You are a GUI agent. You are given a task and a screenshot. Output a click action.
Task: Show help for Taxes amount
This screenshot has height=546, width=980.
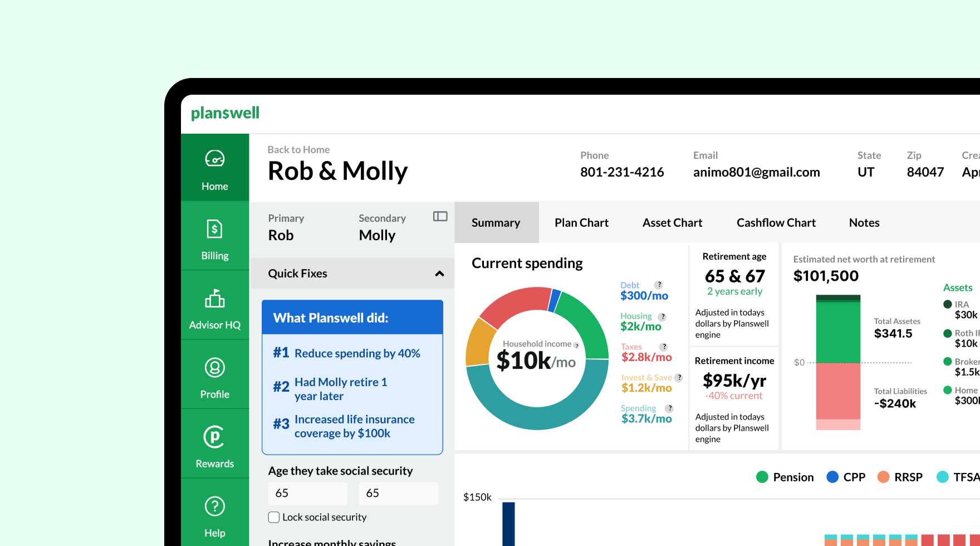tap(664, 347)
